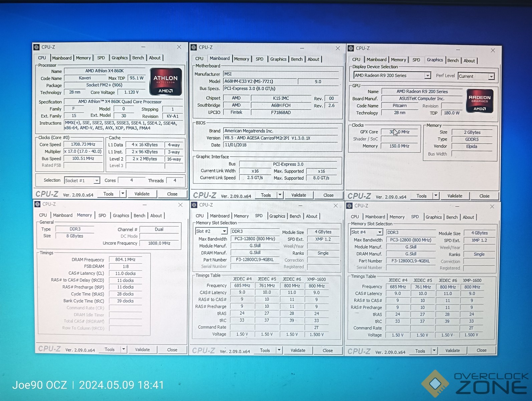532x401 pixels.
Task: Click the Cores count field
Action: 131,180
